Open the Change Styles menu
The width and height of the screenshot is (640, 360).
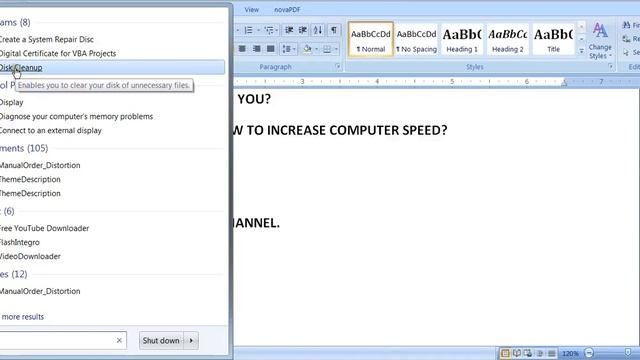(x=600, y=41)
